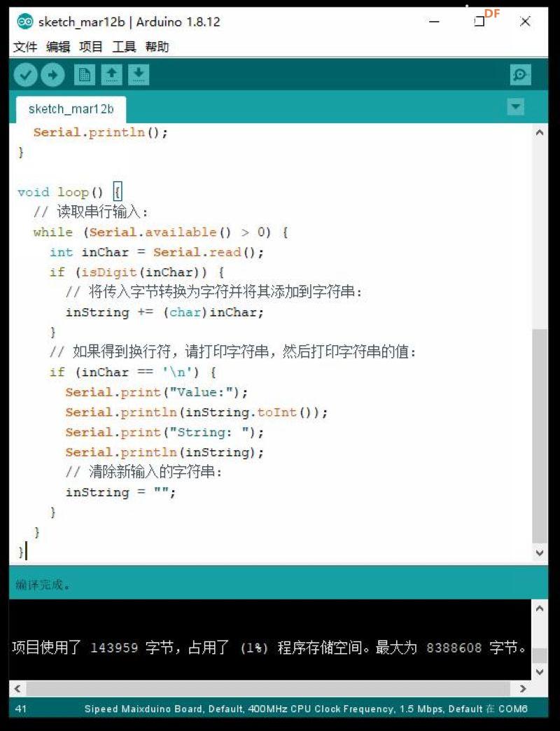Close the Arduino window
560x731 pixels.
pyautogui.click(x=525, y=22)
